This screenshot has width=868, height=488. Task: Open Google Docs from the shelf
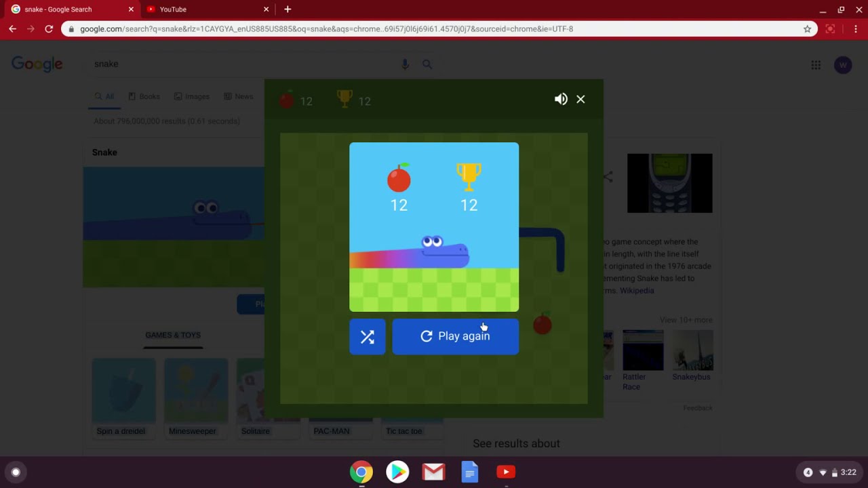(470, 472)
